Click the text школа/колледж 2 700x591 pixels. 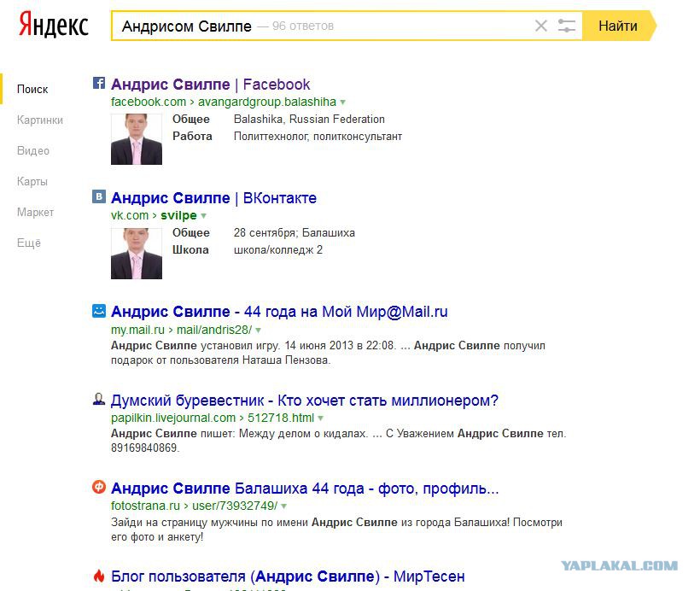pos(278,249)
